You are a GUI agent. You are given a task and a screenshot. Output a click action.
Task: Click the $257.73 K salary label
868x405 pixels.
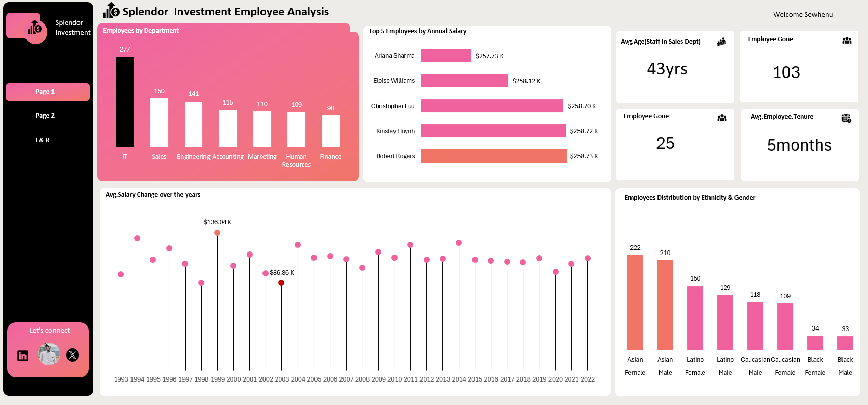pos(489,56)
